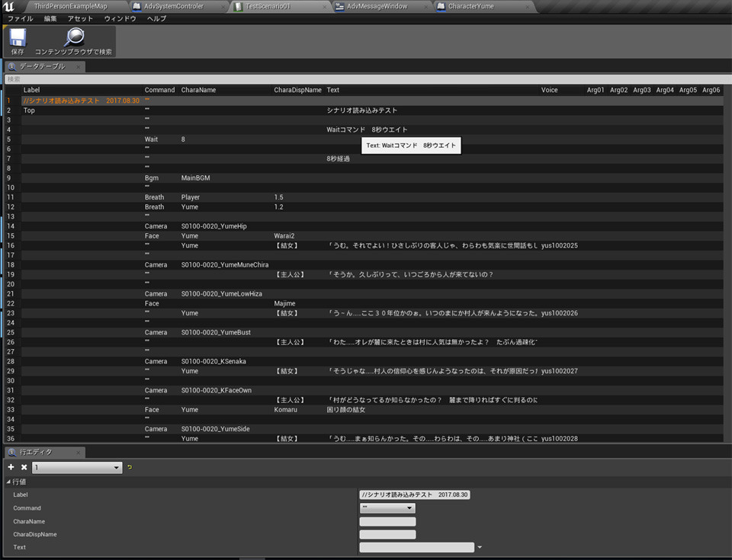Sort by the Voice column header
Screen dimensions: 732x560
point(550,90)
